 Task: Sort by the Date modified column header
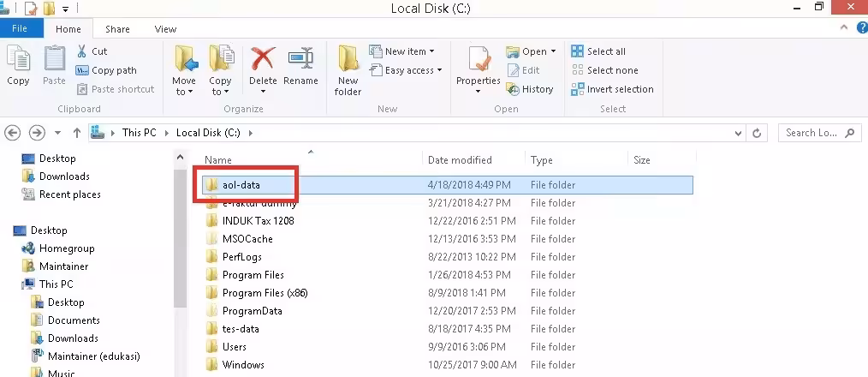[x=460, y=160]
